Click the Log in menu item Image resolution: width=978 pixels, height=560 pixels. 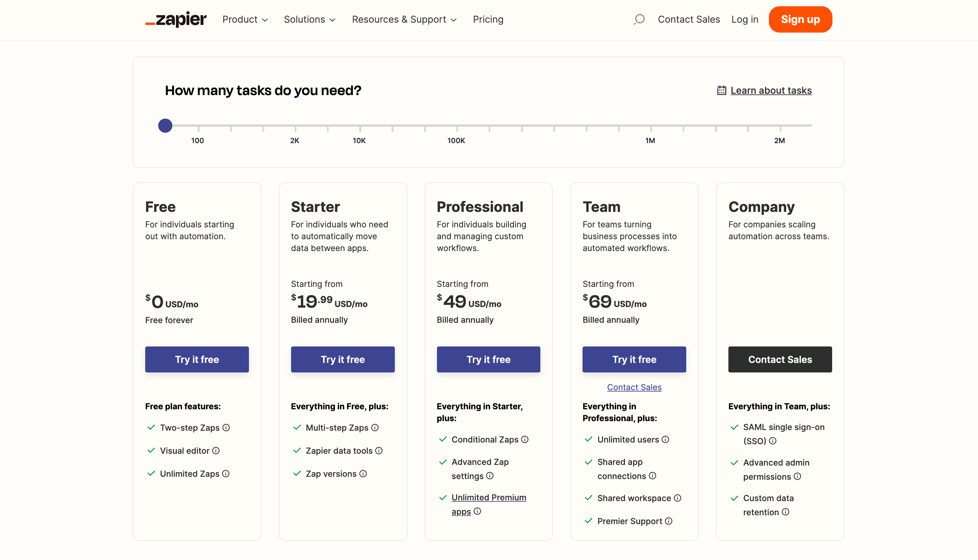pyautogui.click(x=745, y=19)
